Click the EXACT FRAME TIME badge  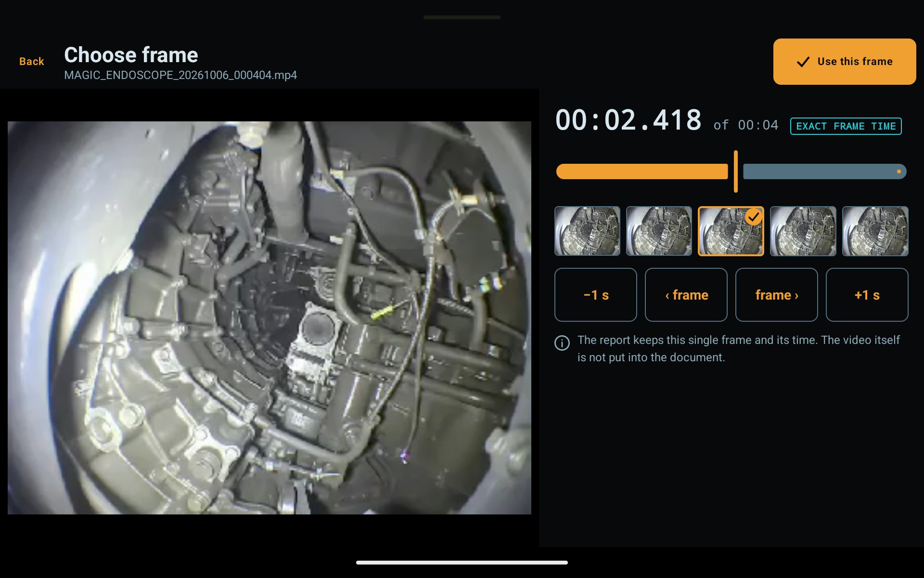[846, 126]
